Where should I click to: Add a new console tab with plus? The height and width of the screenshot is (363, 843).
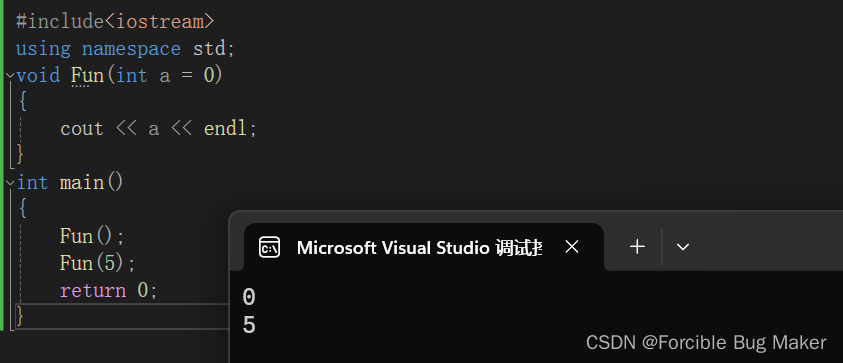click(x=637, y=247)
